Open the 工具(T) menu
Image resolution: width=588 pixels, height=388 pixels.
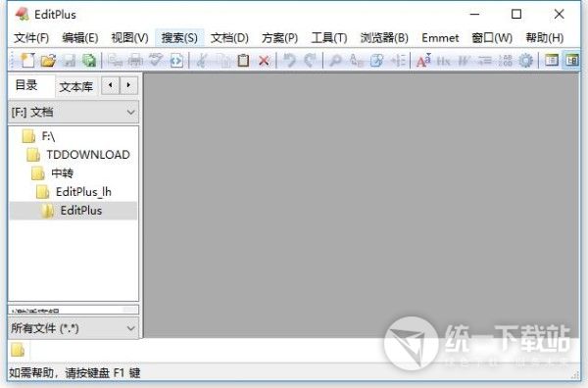329,38
